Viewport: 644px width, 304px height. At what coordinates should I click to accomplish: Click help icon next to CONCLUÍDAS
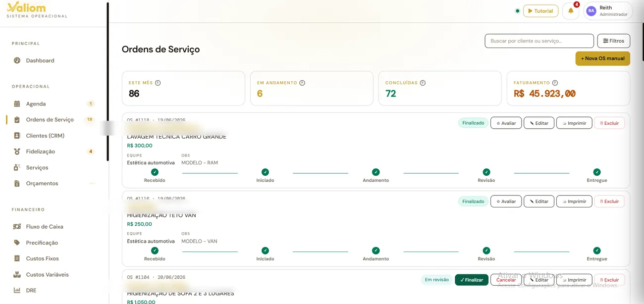(x=423, y=83)
